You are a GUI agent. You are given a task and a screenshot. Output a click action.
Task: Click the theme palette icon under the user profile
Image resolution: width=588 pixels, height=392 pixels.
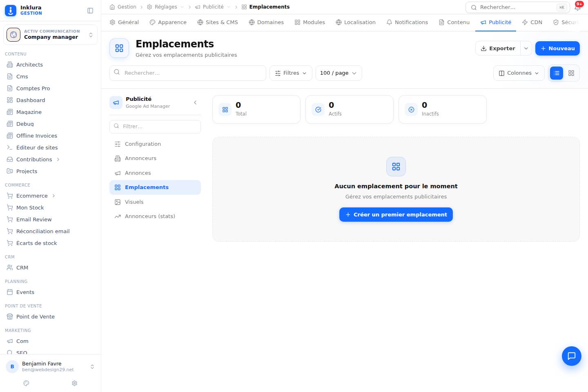[27, 383]
